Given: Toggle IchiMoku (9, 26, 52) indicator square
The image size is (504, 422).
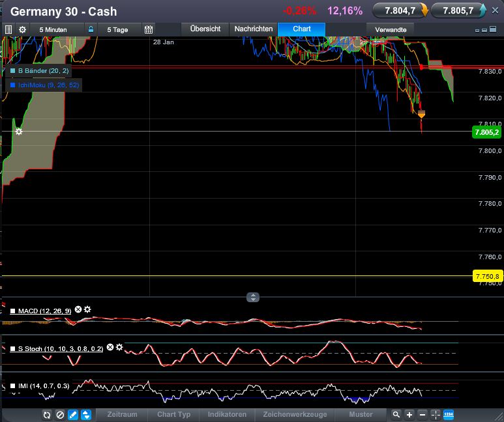Looking at the screenshot, I should tap(13, 85).
